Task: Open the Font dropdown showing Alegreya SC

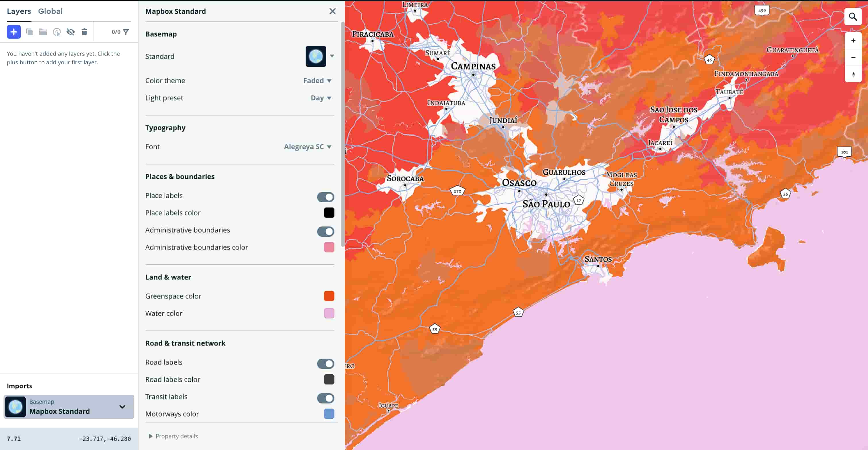Action: 307,147
